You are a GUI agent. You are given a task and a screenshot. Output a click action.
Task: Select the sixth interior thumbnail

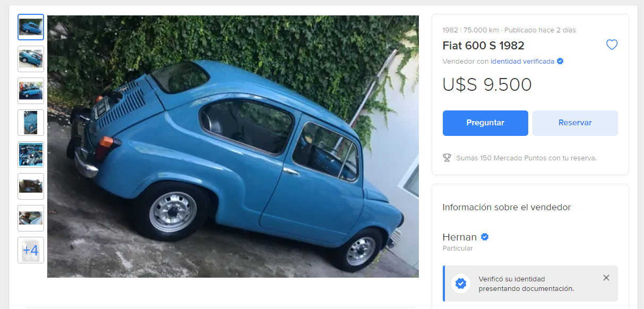pyautogui.click(x=31, y=186)
